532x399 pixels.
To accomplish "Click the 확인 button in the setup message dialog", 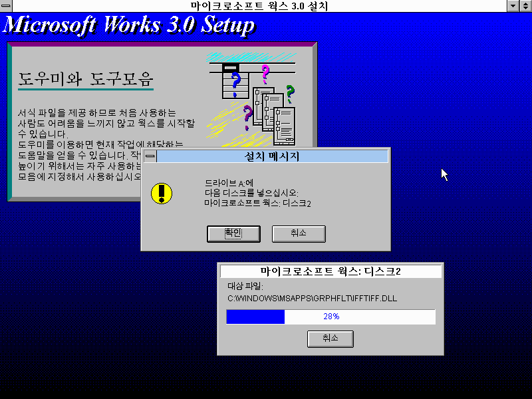I will coord(233,234).
